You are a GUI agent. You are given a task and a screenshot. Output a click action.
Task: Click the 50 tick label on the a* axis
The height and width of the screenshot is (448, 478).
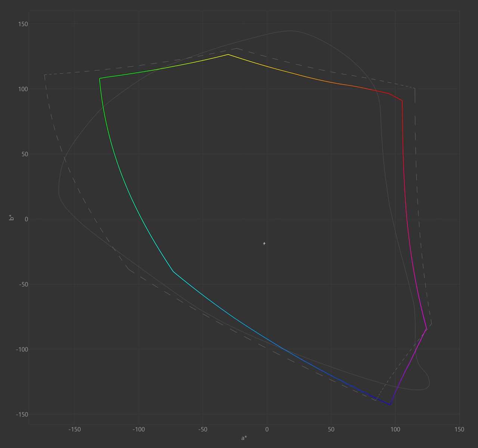pos(331,429)
